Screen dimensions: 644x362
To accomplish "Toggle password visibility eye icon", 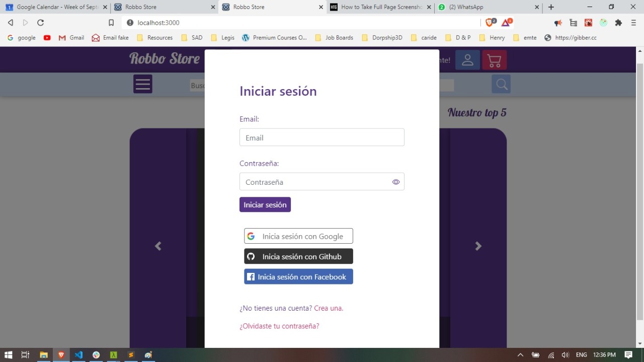I will pyautogui.click(x=396, y=182).
